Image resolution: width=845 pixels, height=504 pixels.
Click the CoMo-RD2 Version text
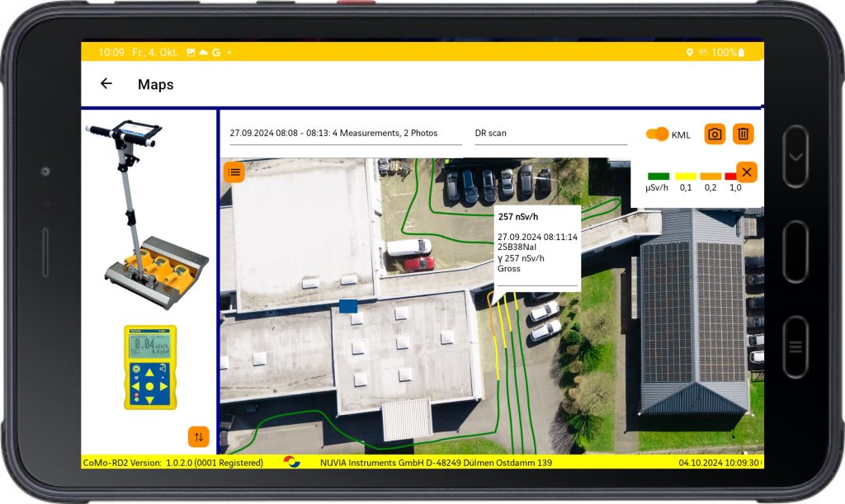tap(173, 463)
